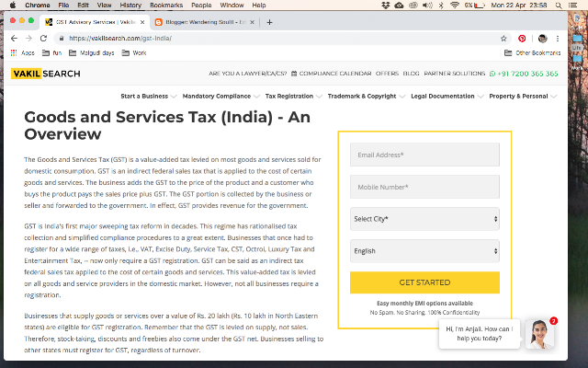Click the Dropbox menu bar icon
Image resolution: width=588 pixels, height=368 pixels.
386,6
